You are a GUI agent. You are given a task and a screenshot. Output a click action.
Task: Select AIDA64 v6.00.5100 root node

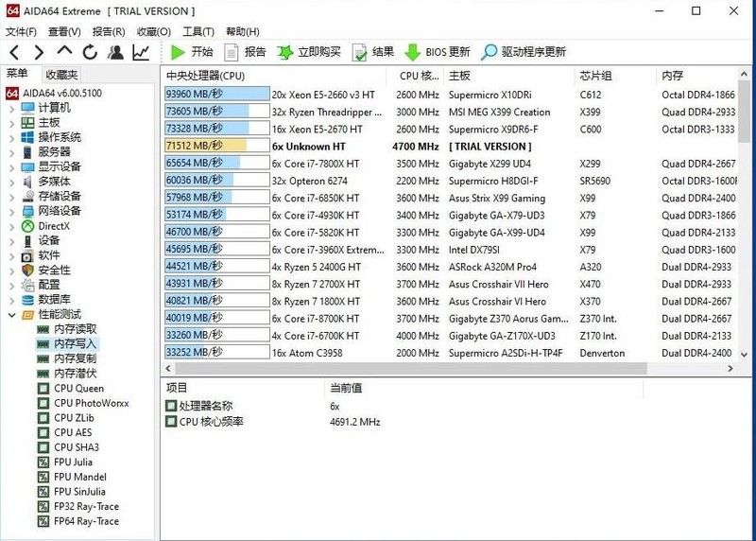click(54, 93)
